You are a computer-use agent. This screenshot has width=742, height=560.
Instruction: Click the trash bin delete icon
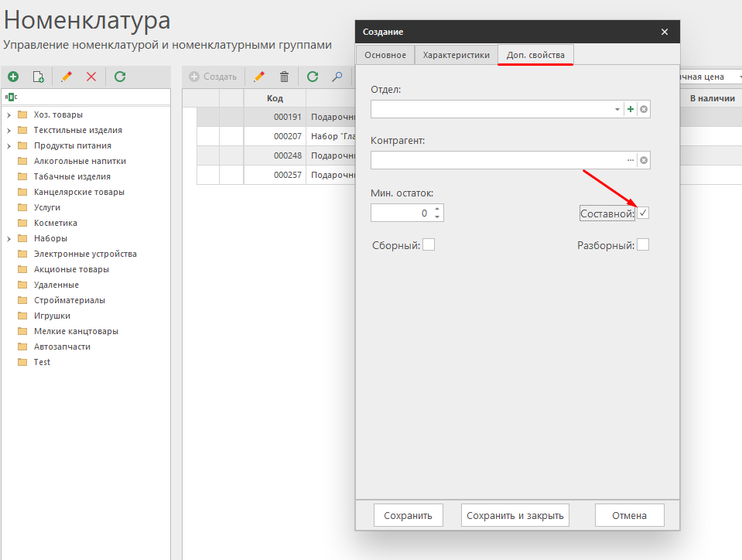pos(284,77)
